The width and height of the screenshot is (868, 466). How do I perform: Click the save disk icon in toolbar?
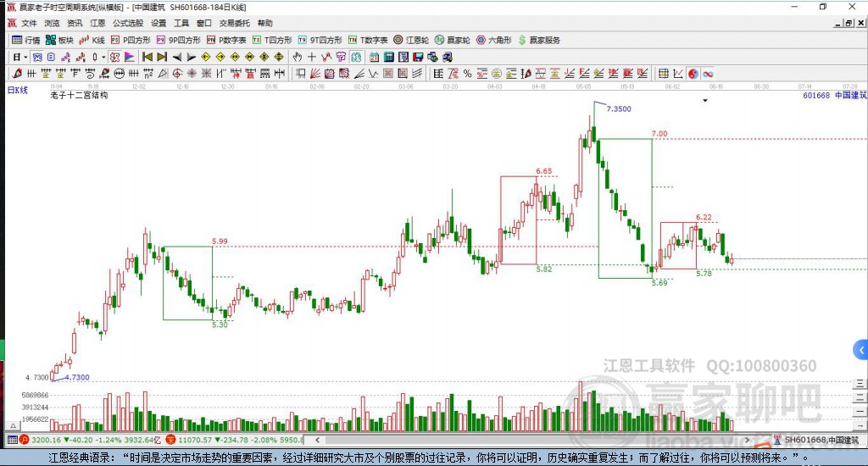[418, 57]
